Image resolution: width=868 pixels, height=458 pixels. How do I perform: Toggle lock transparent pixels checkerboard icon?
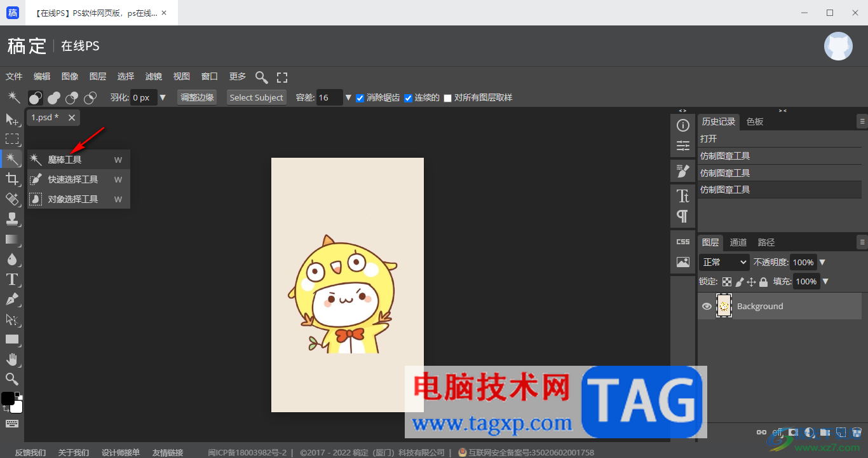(x=727, y=282)
